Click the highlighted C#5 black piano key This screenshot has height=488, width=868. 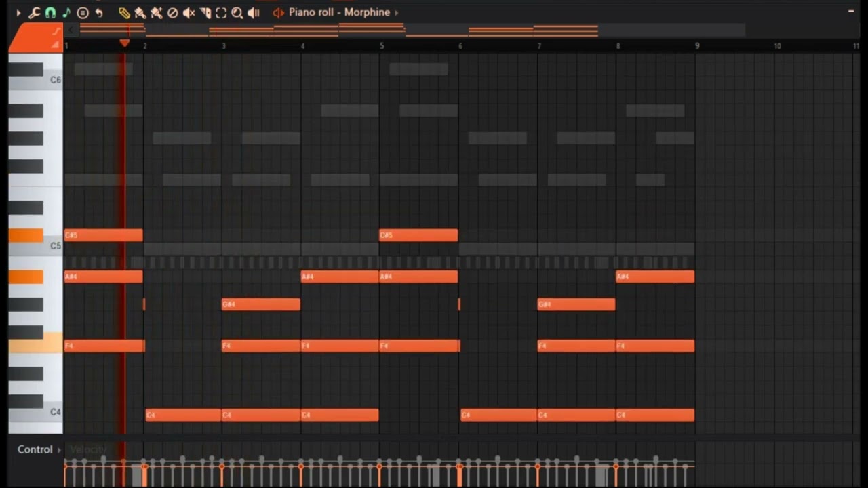pyautogui.click(x=26, y=235)
